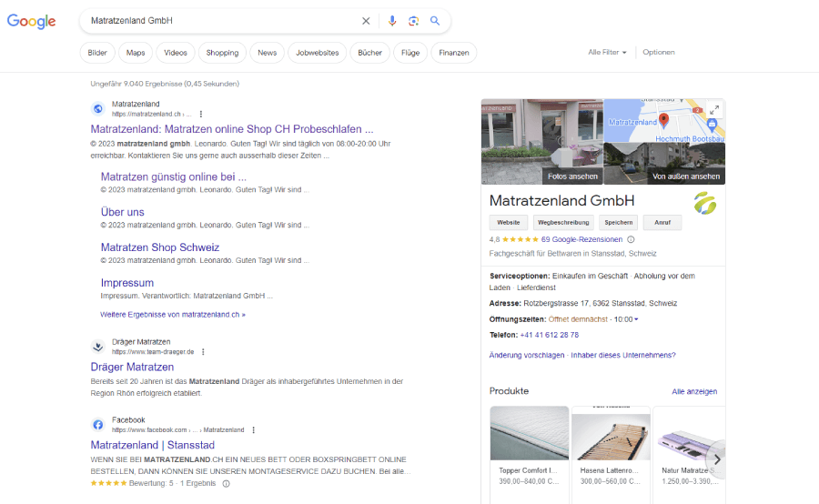Switch to the Maps tab

click(x=136, y=53)
